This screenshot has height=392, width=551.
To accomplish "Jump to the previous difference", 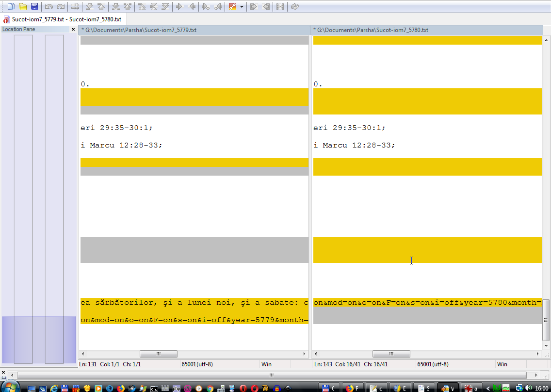I will pyautogui.click(x=101, y=7).
